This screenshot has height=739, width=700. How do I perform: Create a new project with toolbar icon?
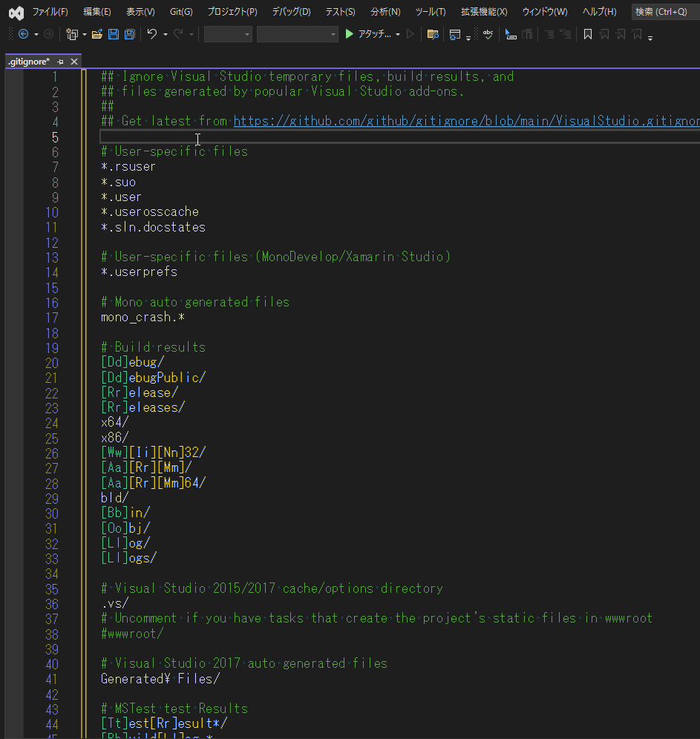(x=72, y=34)
